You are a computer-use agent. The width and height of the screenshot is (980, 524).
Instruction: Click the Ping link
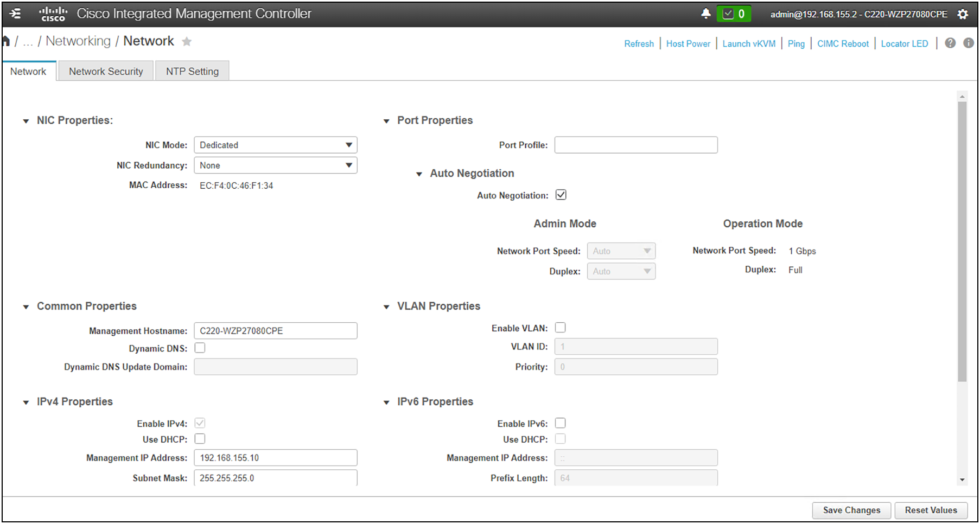click(x=796, y=43)
